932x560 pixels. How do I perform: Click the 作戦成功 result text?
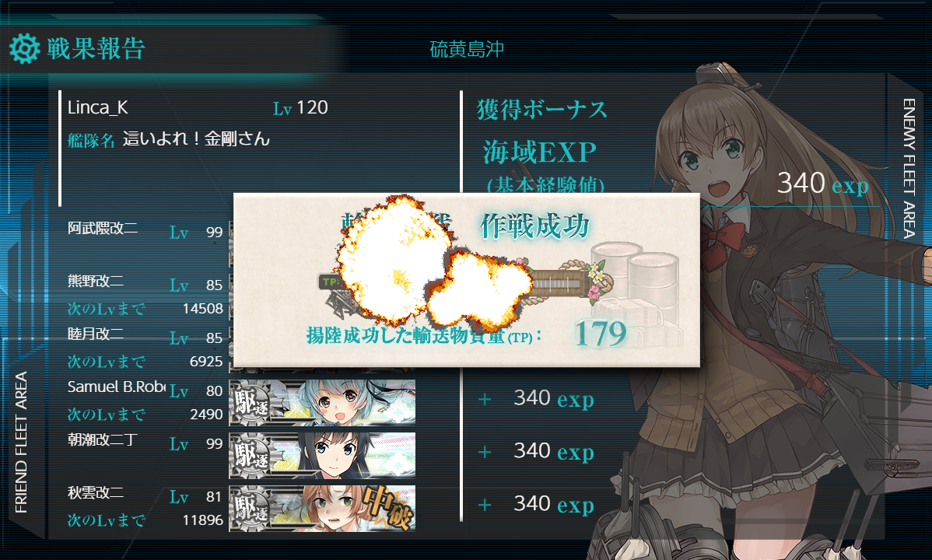(x=534, y=226)
